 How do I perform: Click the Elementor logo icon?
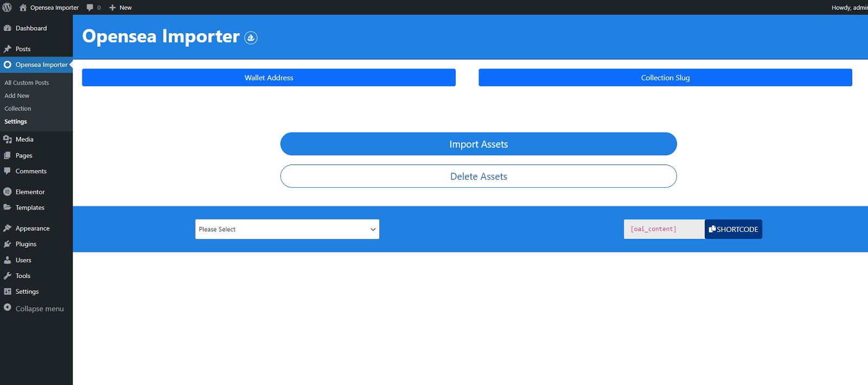pos(8,192)
